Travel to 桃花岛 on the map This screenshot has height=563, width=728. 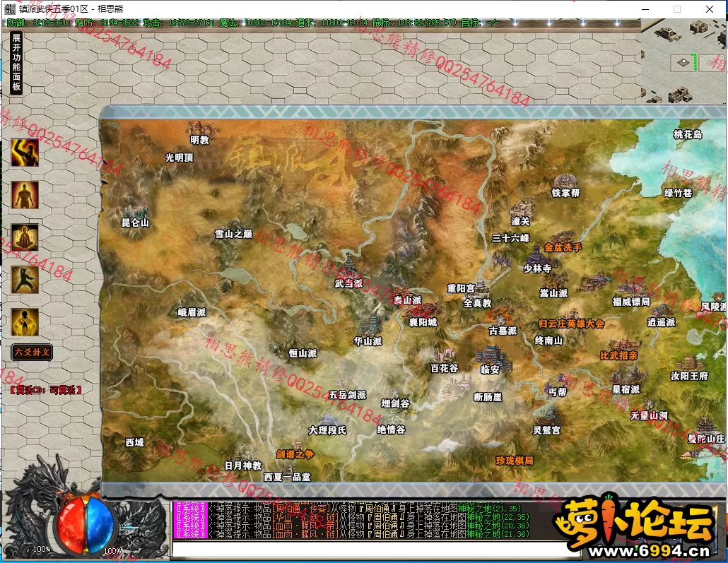pyautogui.click(x=688, y=135)
